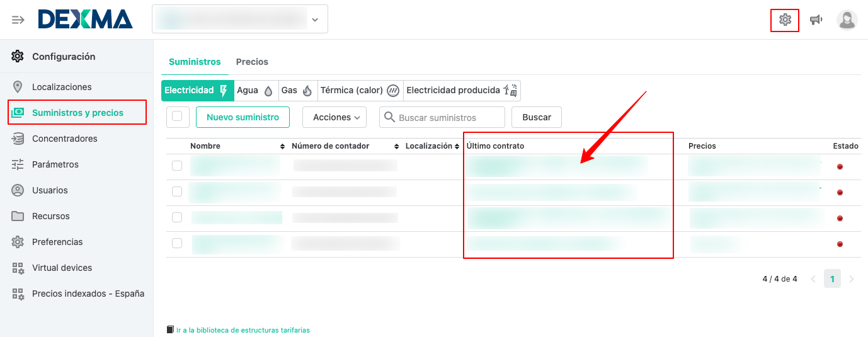Focus the Buscar suministros search field
The image size is (868, 337).
[442, 117]
